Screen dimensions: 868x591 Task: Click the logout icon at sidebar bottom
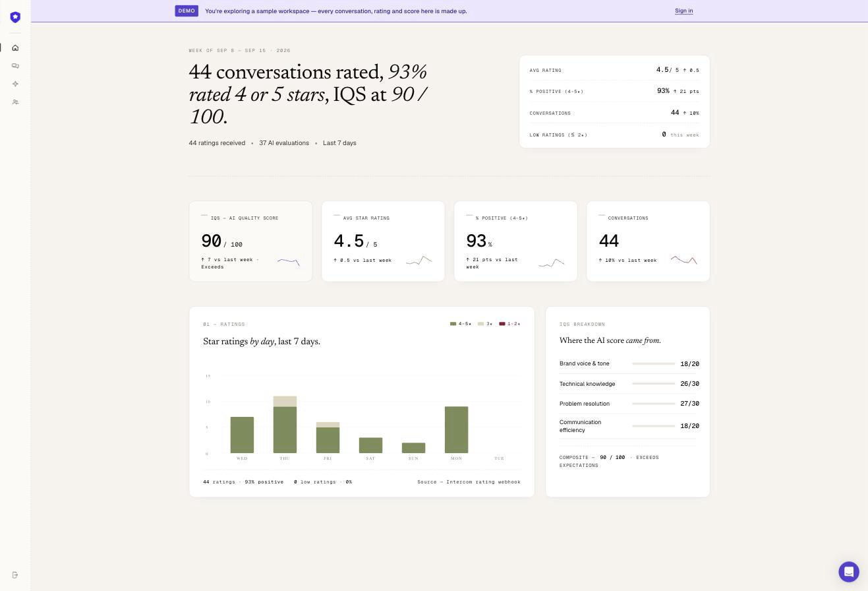tap(15, 575)
